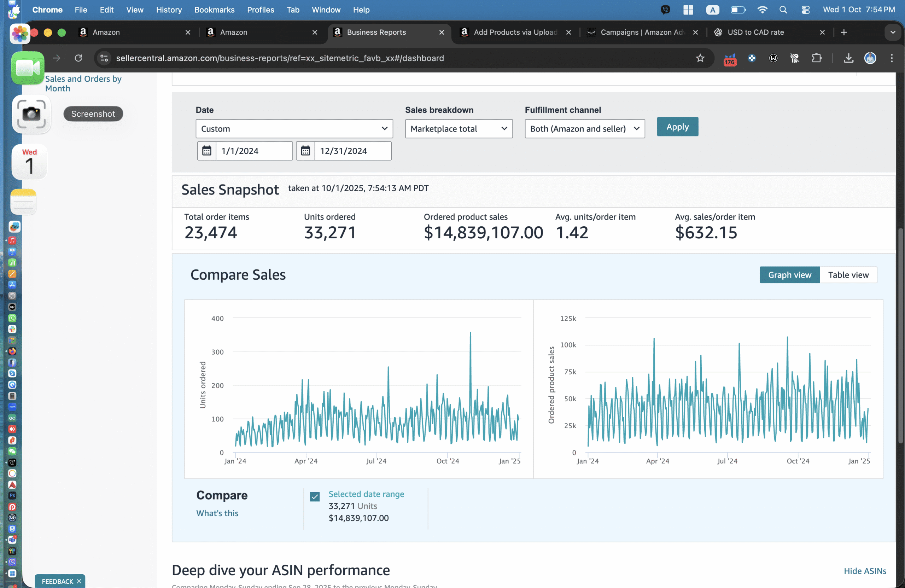This screenshot has height=588, width=905.
Task: Keep Graph view selected
Action: tap(789, 275)
